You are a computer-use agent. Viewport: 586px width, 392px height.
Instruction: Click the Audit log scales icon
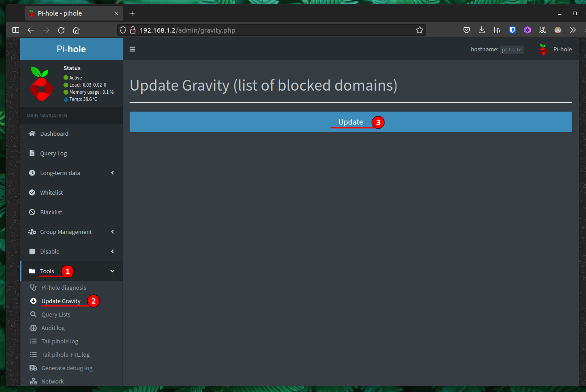pos(33,328)
